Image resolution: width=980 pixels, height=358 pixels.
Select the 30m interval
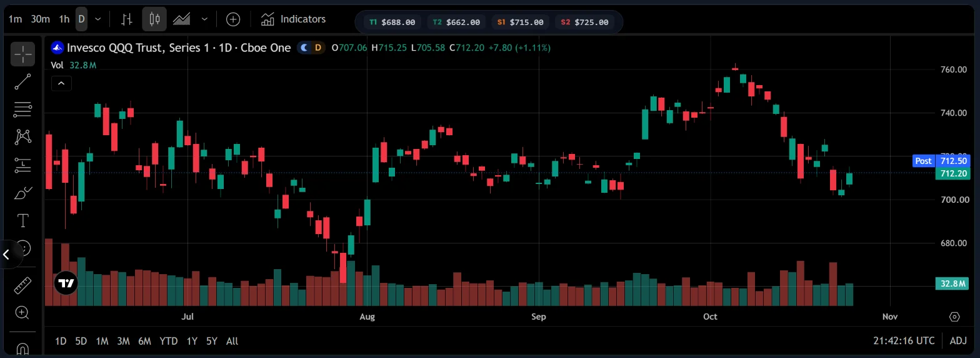[40, 19]
